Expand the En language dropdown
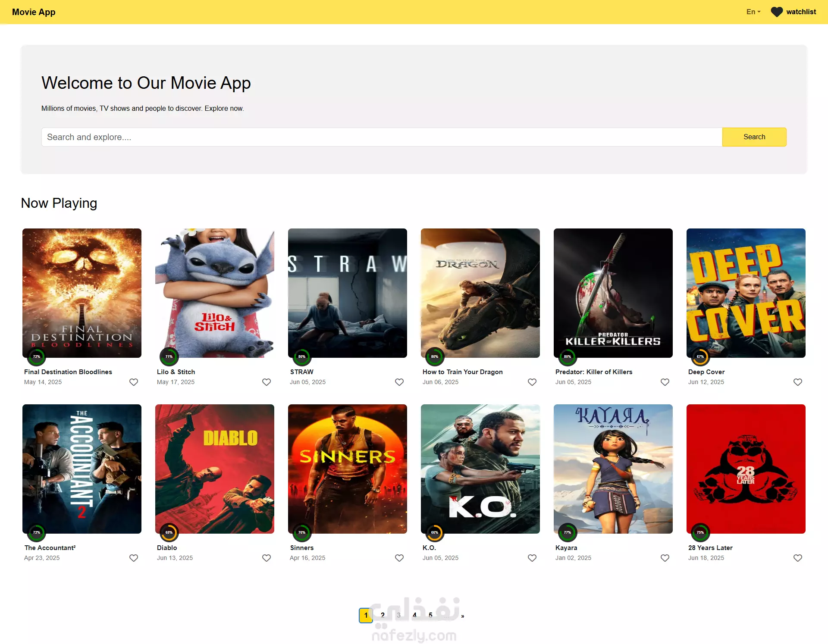 (x=753, y=12)
